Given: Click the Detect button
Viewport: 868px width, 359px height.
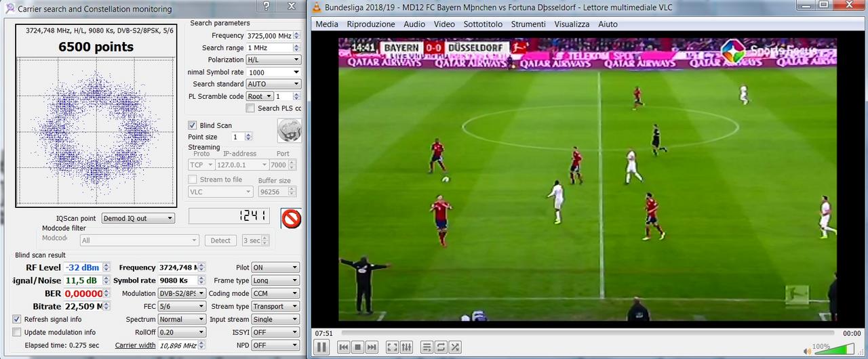Looking at the screenshot, I should (x=220, y=240).
